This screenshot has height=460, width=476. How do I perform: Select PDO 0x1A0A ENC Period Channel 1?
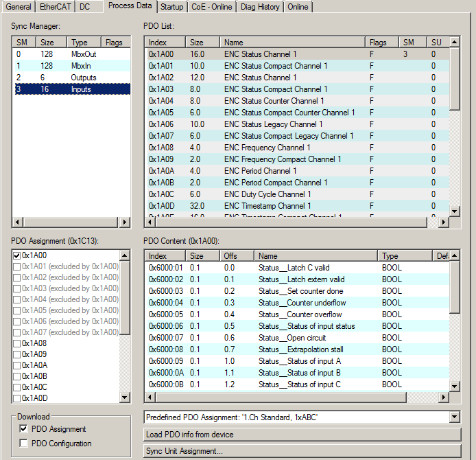point(298,171)
